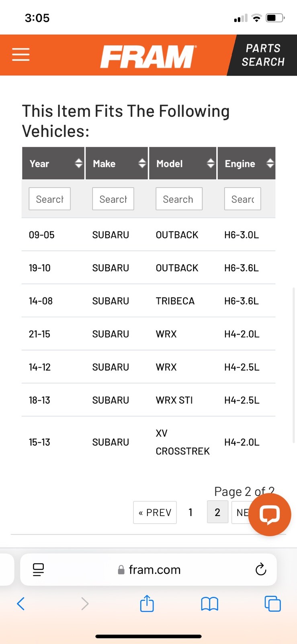Focus the Model search field
This screenshot has height=644, width=297.
pyautogui.click(x=179, y=199)
